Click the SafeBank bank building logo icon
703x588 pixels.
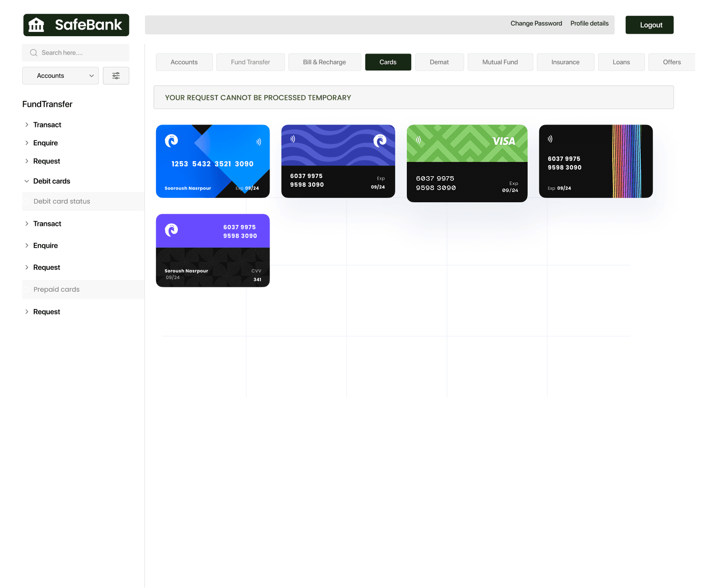[x=36, y=25]
